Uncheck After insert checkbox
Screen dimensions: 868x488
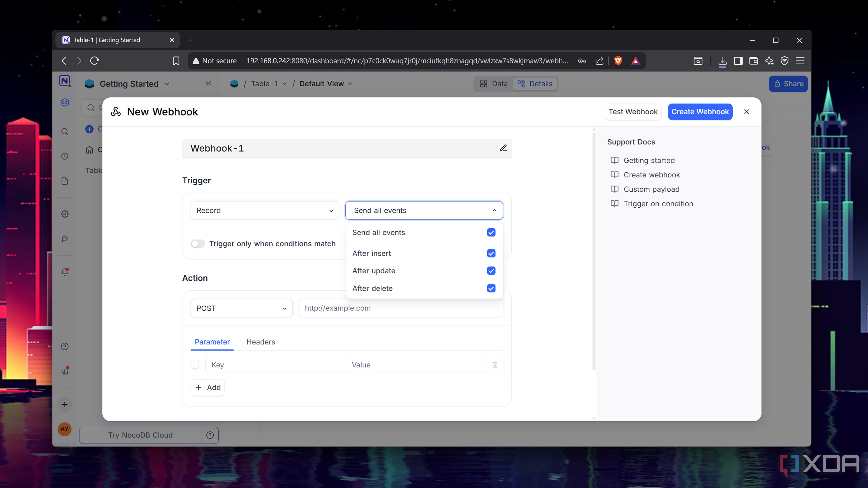point(491,253)
